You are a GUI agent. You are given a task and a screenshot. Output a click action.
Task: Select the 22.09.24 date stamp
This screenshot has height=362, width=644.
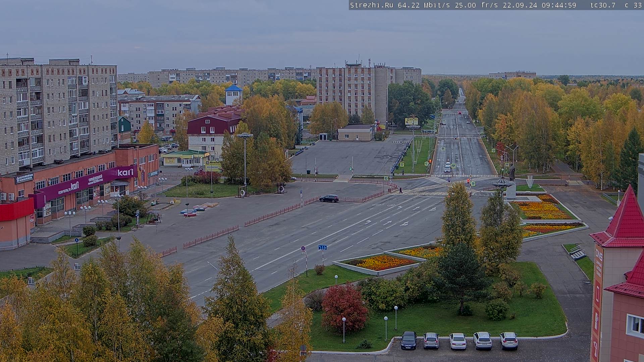[x=521, y=5]
